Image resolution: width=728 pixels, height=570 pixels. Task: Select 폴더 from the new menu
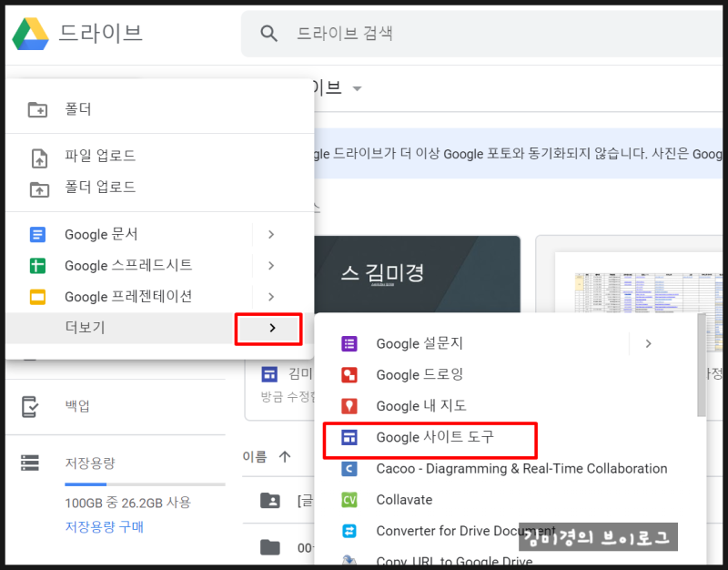pyautogui.click(x=160, y=109)
